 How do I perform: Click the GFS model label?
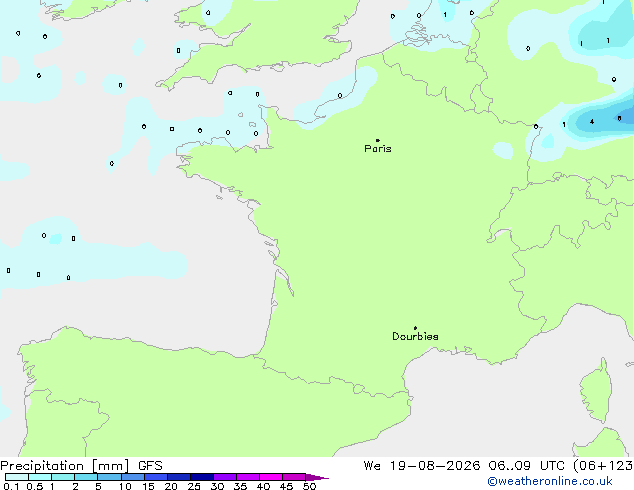click(150, 466)
